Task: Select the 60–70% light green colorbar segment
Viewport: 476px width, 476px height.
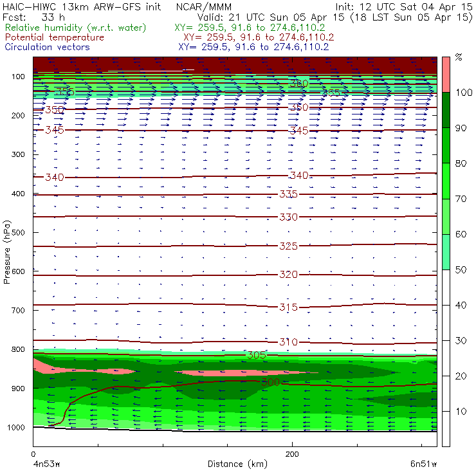Action: tap(446, 216)
